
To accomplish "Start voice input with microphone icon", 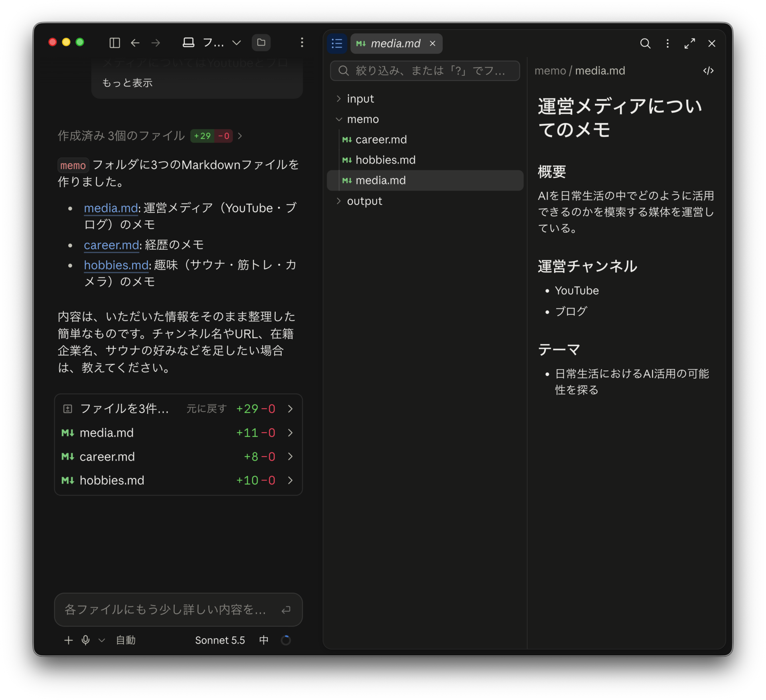I will (x=85, y=640).
